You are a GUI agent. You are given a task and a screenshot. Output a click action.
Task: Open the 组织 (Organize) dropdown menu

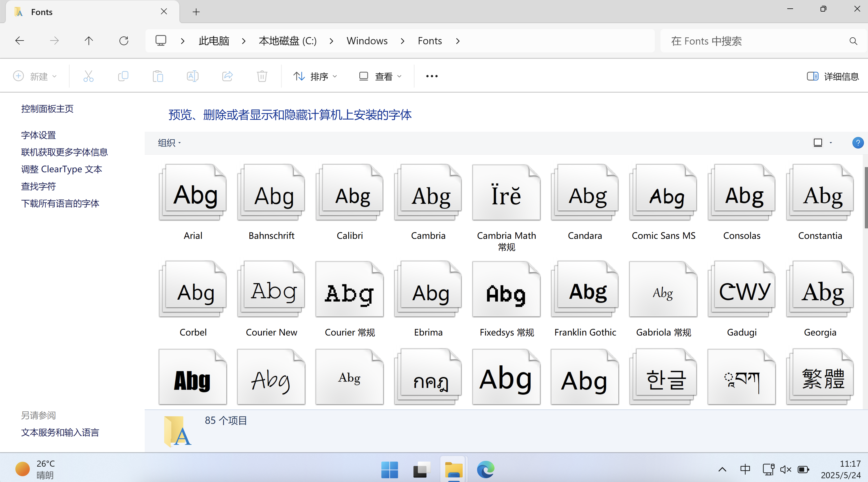(x=170, y=143)
